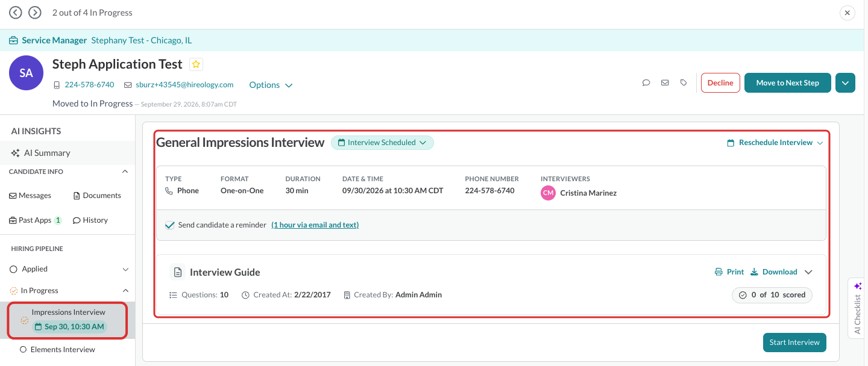Select Impressions Interview pipeline step
The width and height of the screenshot is (868, 366).
(x=68, y=320)
